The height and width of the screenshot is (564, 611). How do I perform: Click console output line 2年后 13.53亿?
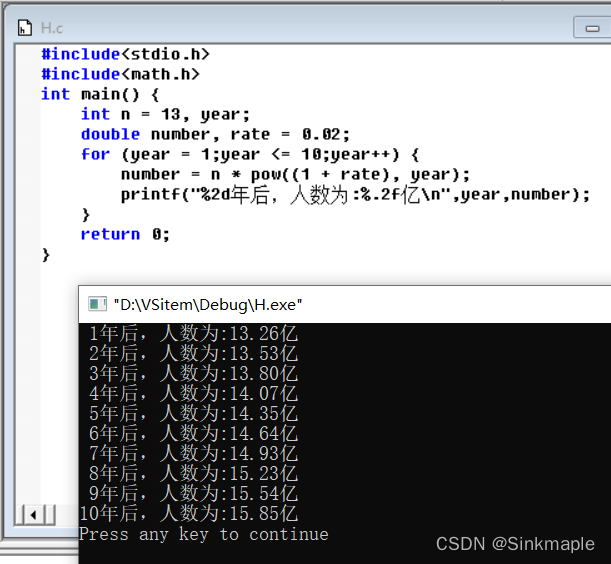193,354
